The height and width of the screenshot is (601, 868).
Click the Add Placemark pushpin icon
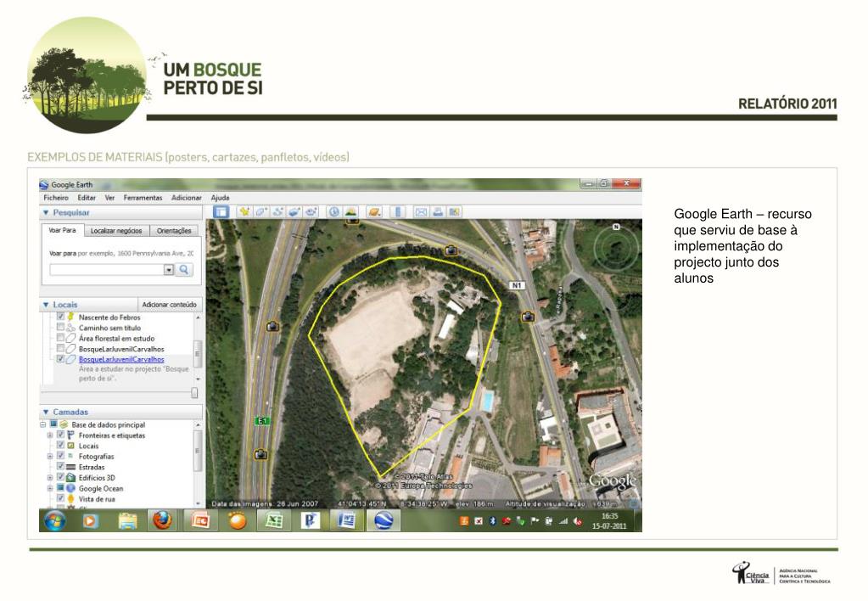[245, 212]
